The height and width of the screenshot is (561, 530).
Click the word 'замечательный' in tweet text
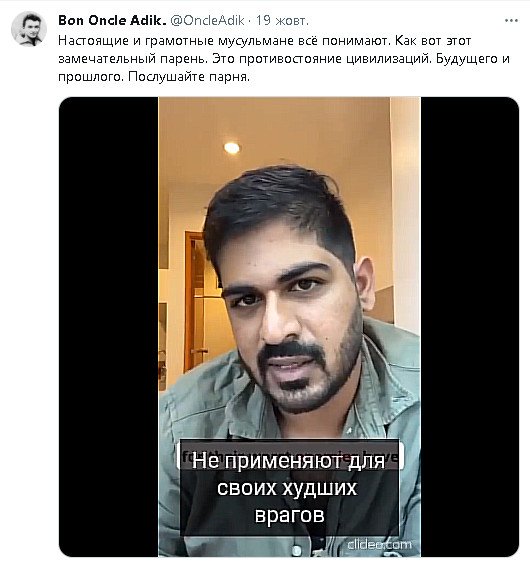click(107, 59)
